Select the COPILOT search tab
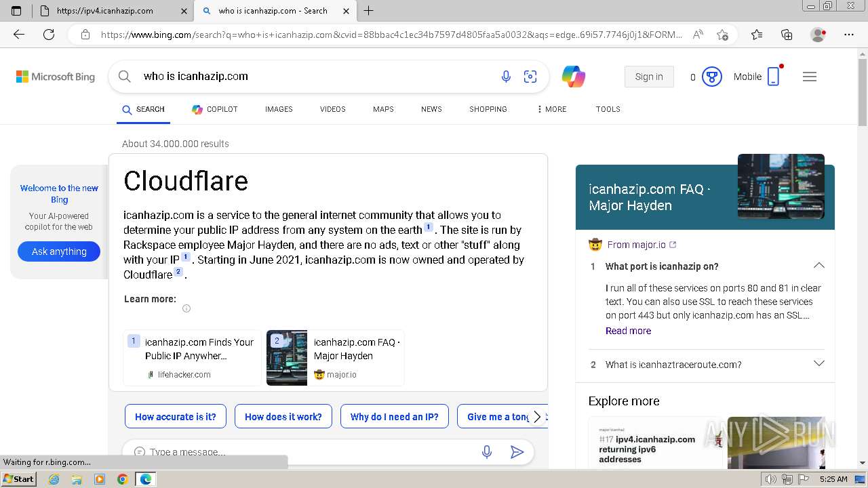868x488 pixels. [215, 109]
